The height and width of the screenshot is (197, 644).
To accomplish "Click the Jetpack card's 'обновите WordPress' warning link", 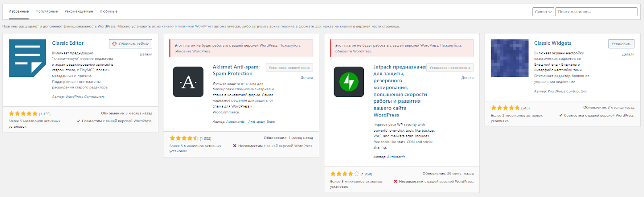I will point(353,51).
